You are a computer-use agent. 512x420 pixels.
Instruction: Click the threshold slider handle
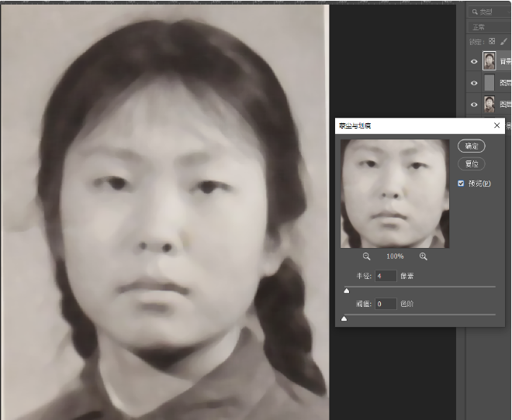pyautogui.click(x=344, y=318)
